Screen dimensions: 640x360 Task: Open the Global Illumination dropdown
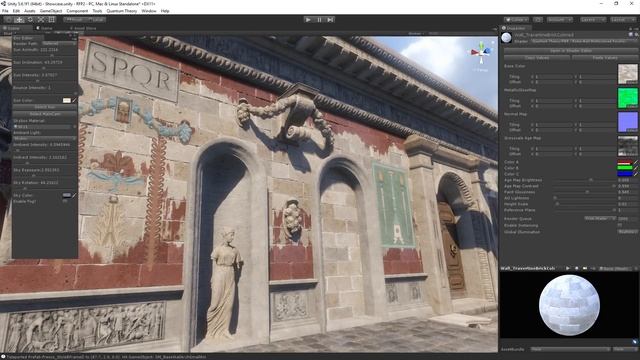tap(627, 231)
